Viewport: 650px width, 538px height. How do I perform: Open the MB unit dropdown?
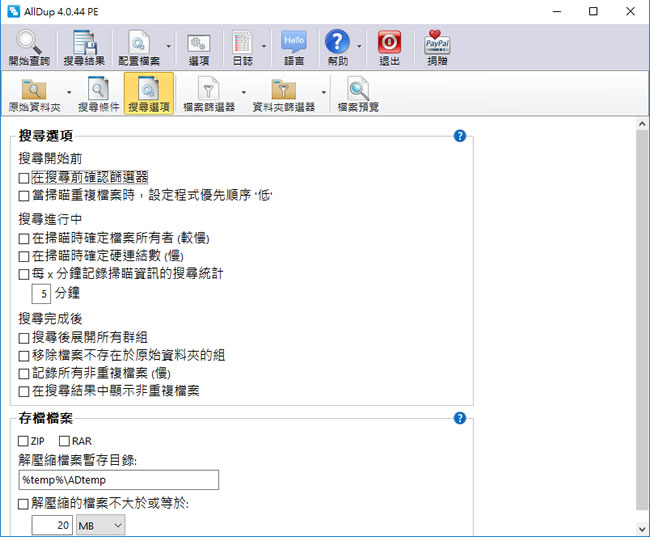(x=100, y=525)
